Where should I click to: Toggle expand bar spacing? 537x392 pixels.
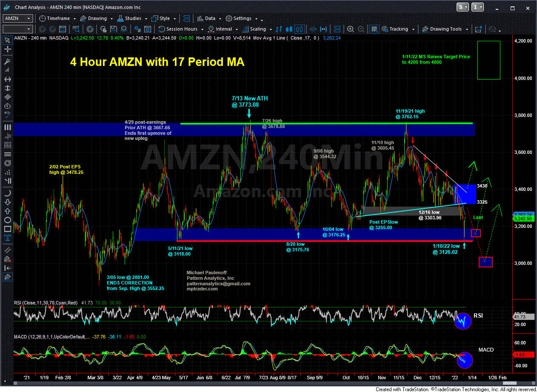click(323, 29)
